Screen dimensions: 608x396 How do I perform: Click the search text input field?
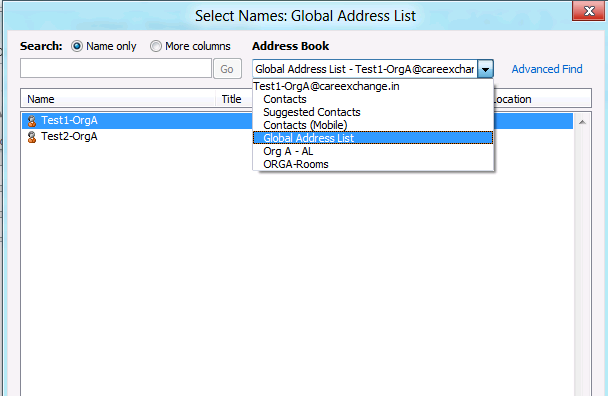(116, 68)
